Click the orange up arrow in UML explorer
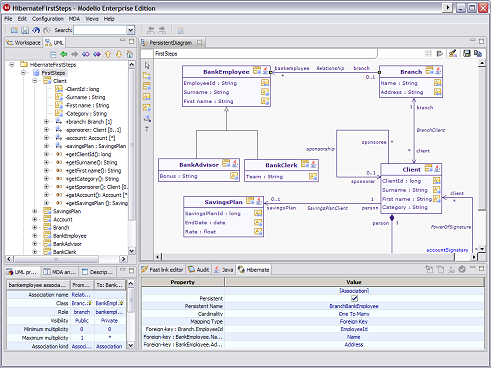The width and height of the screenshot is (491, 368). click(108, 54)
